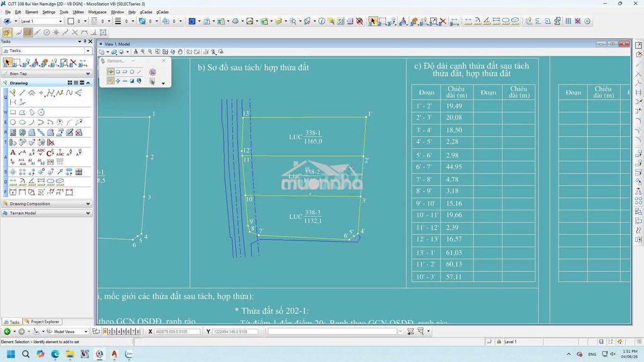Enable Intersection snap mode
644x362 pixels.
point(75,32)
